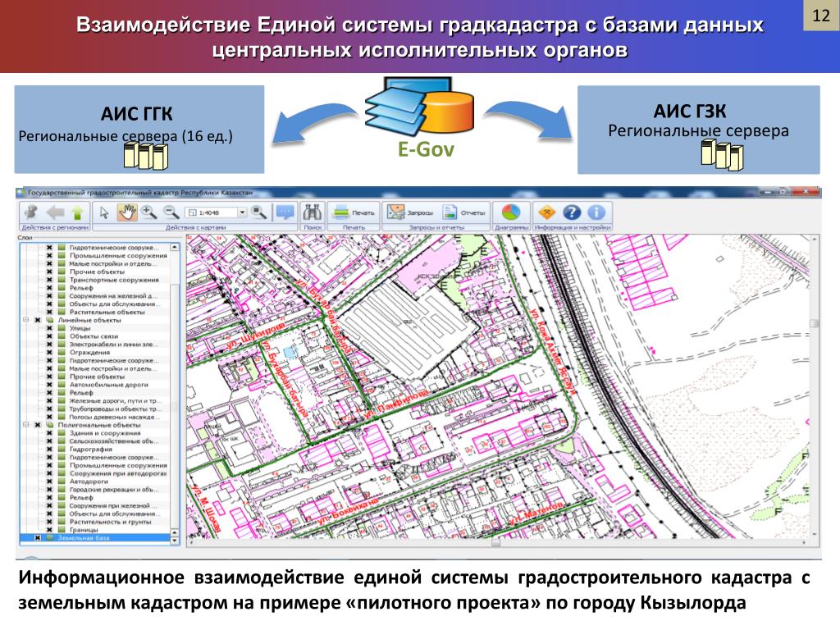Select the zoom in magnifier tool

[x=149, y=212]
